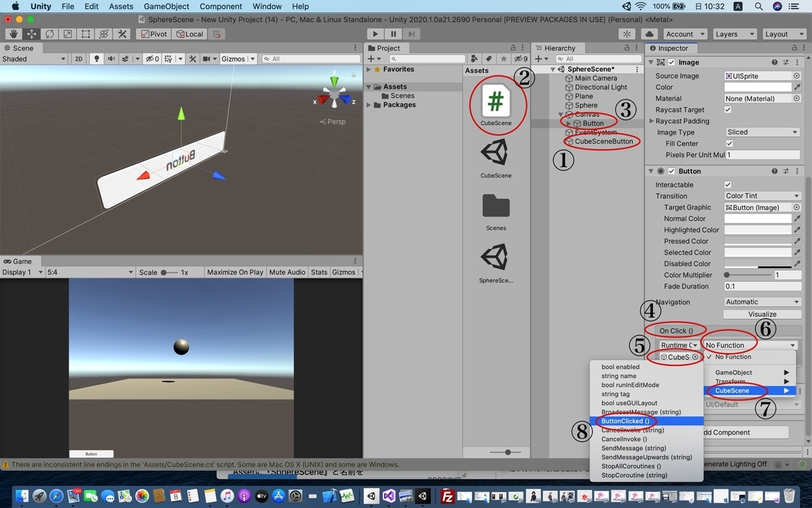
Task: Click the Normal Color swatch
Action: pyautogui.click(x=758, y=219)
